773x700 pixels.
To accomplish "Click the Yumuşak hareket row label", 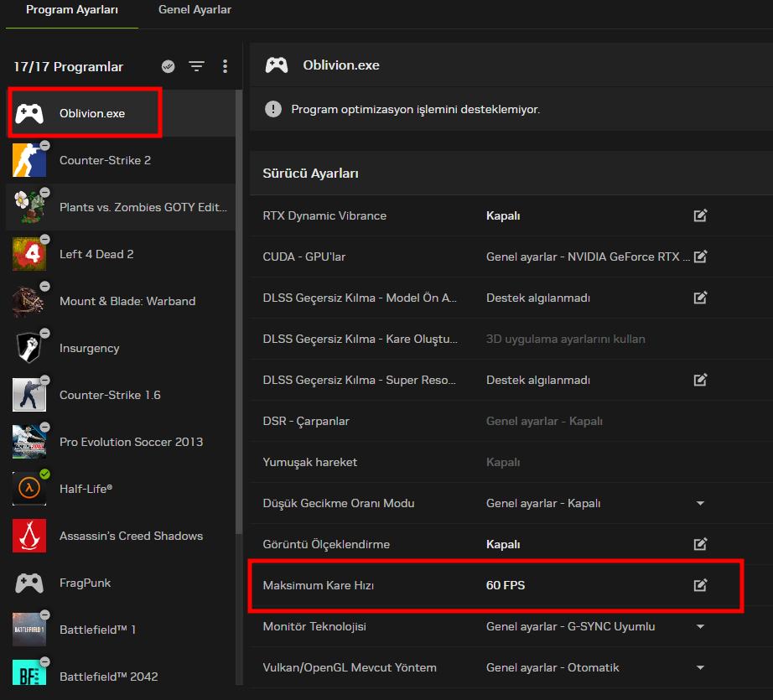I will (x=309, y=463).
